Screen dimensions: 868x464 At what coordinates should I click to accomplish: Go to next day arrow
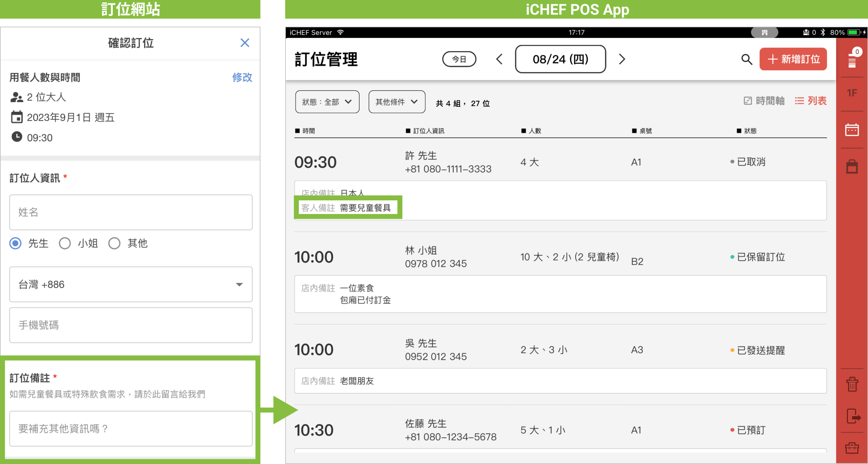point(622,59)
